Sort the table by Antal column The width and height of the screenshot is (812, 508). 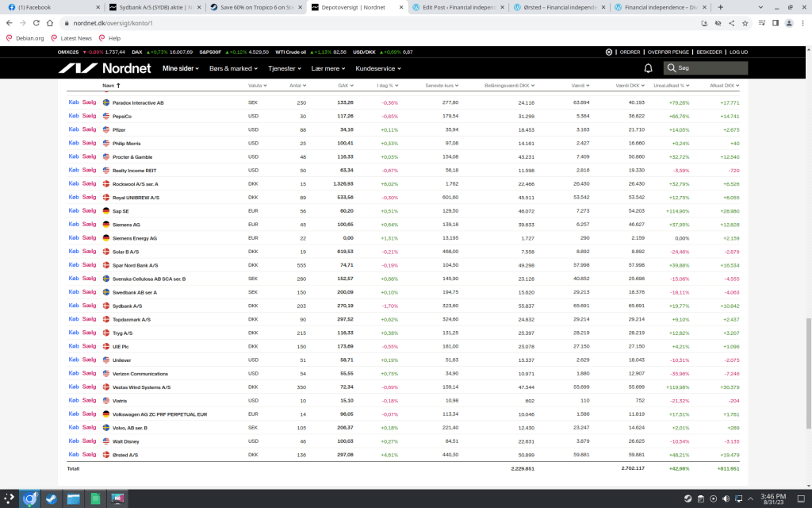(x=297, y=85)
